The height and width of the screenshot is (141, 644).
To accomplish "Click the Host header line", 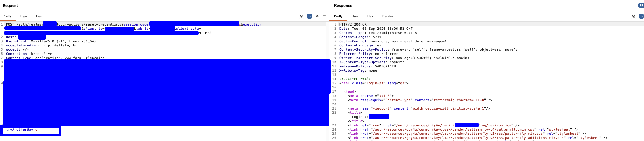I will tap(26, 37).
